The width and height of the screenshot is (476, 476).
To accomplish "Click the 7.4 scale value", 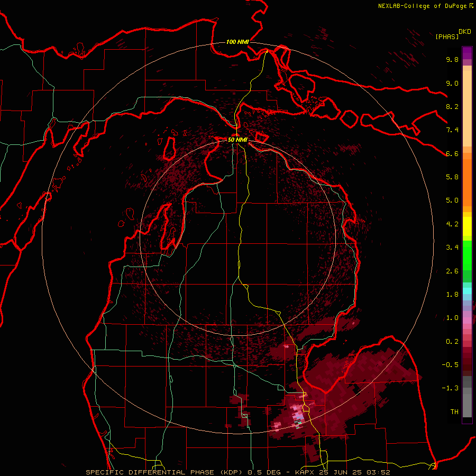I will pyautogui.click(x=452, y=130).
